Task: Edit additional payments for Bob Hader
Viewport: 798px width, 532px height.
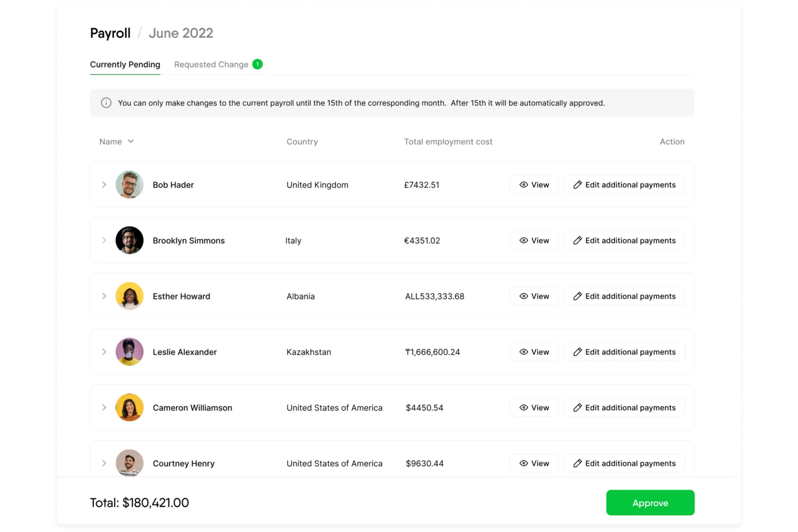Action: click(624, 185)
